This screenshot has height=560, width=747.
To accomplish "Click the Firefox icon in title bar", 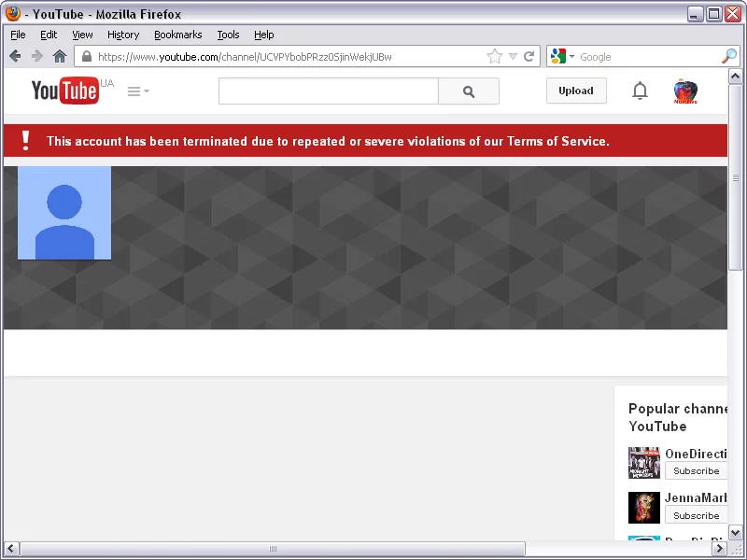I will pos(13,13).
